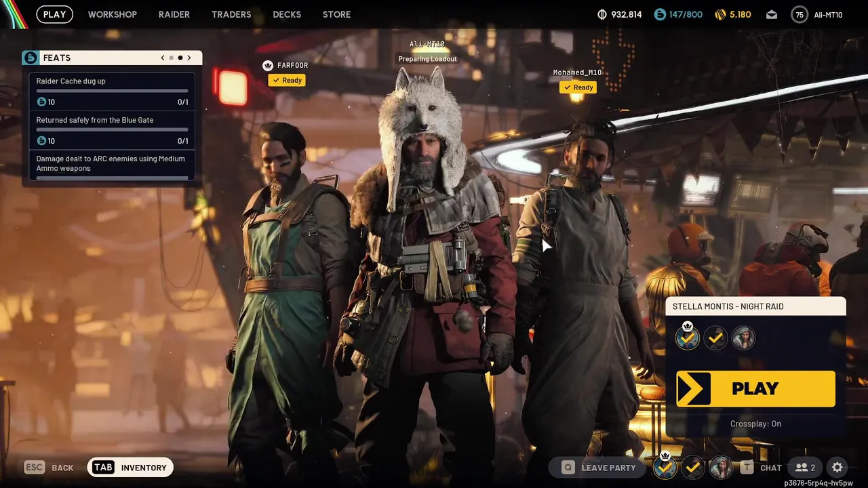Open Ali-MT10 profile name at top right
Viewport: 868px width, 488px height.
[x=828, y=15]
